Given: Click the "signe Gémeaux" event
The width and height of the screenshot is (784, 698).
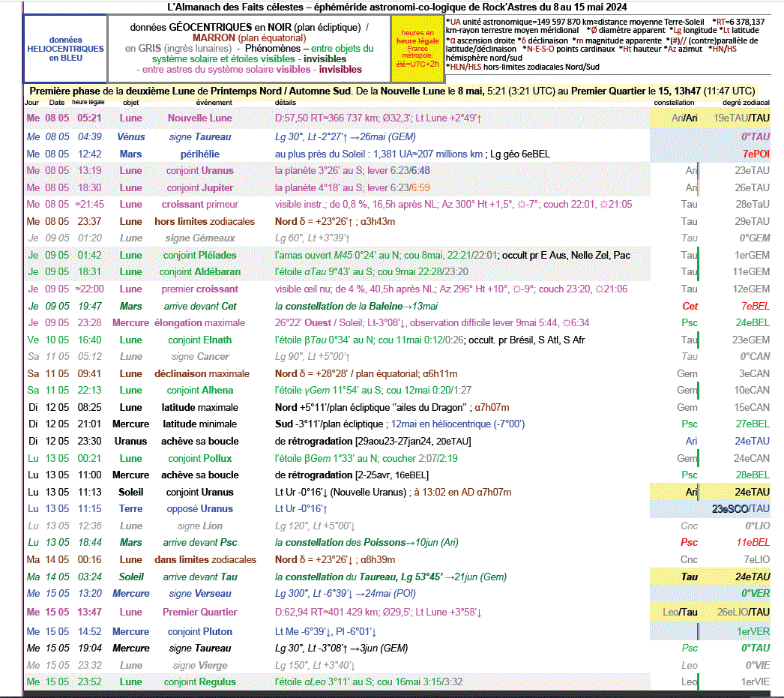Looking at the screenshot, I should click(x=200, y=238).
